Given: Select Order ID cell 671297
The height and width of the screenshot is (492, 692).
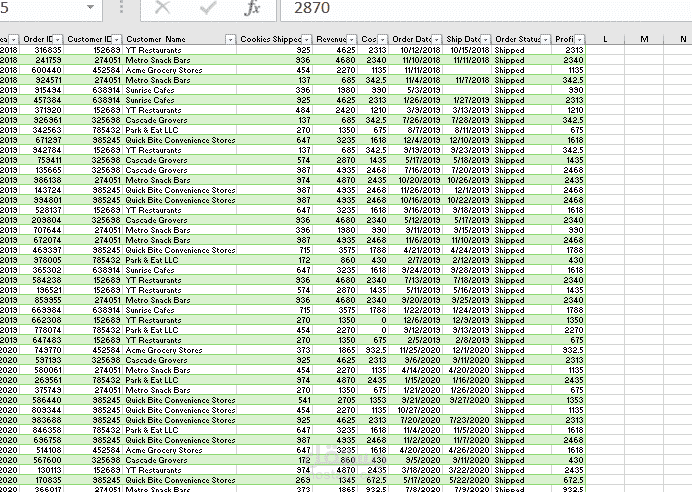Looking at the screenshot, I should pos(42,140).
